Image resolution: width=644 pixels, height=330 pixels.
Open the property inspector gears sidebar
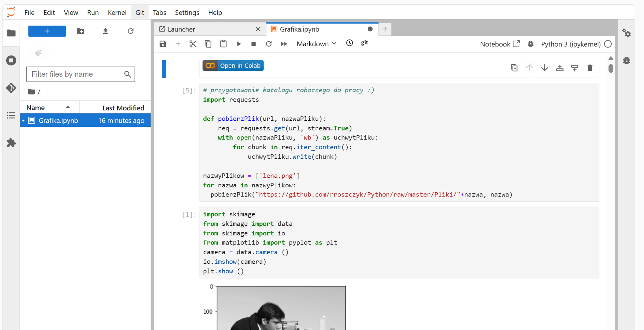click(x=627, y=33)
